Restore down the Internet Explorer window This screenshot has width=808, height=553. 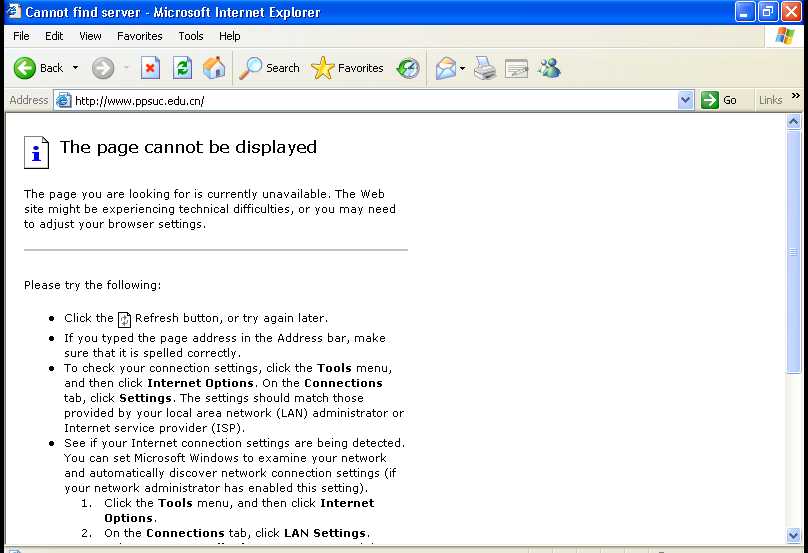coord(767,12)
